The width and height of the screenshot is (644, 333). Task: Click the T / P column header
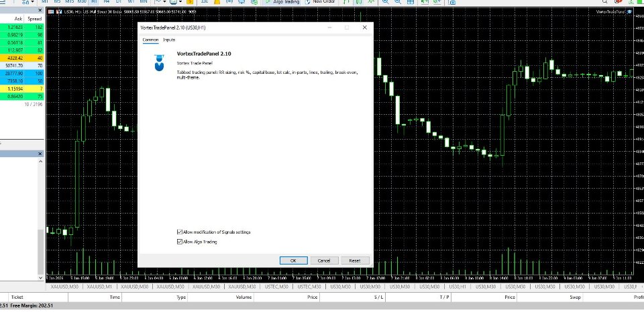pos(444,297)
